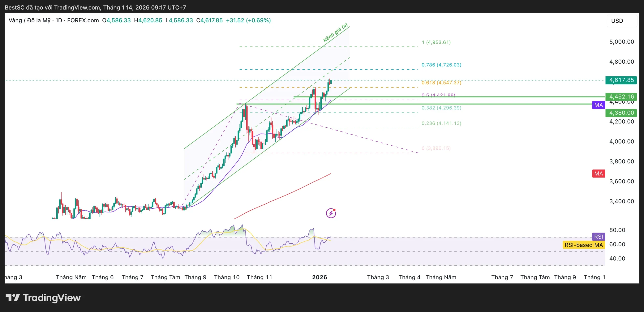Viewport: 644px width, 312px height.
Task: Click the BestSC TradingView.com header text
Action: (x=95, y=8)
